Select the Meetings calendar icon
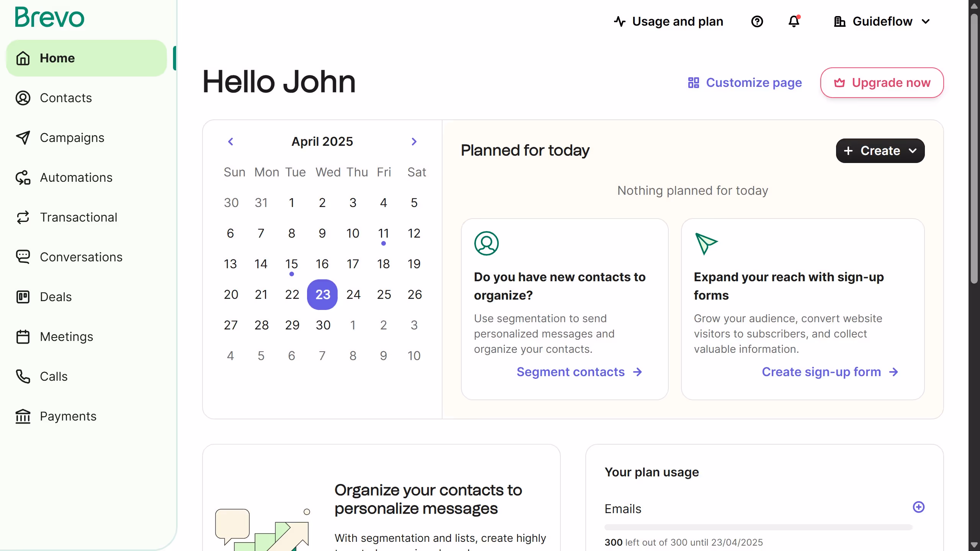Viewport: 980px width, 551px height. click(23, 337)
